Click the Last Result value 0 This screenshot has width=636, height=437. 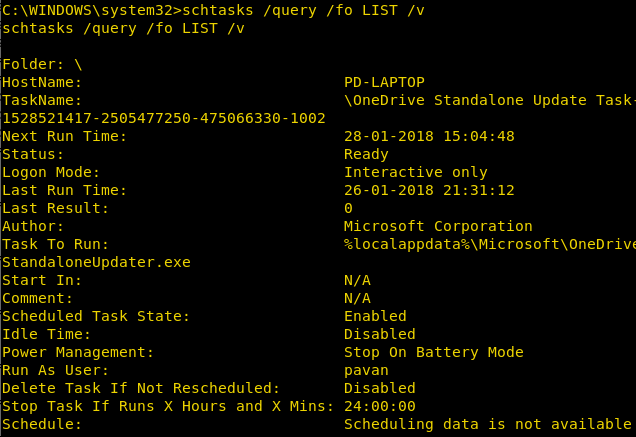(348, 208)
